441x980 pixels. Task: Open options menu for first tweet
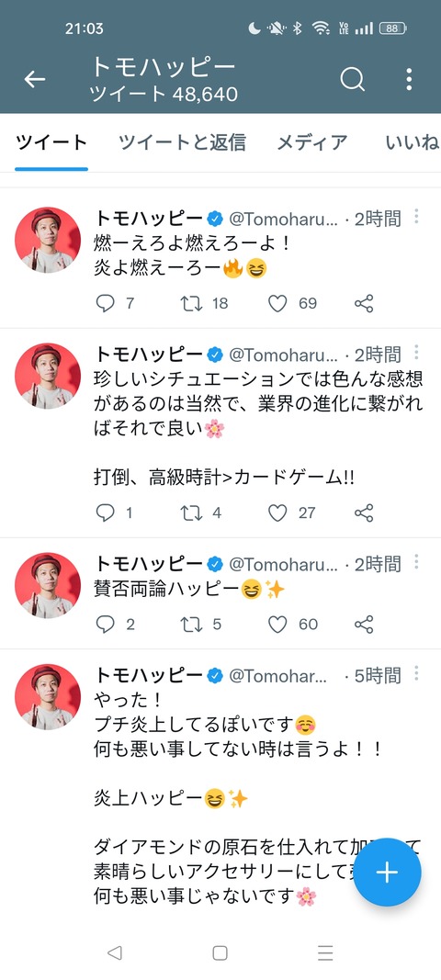point(416,217)
